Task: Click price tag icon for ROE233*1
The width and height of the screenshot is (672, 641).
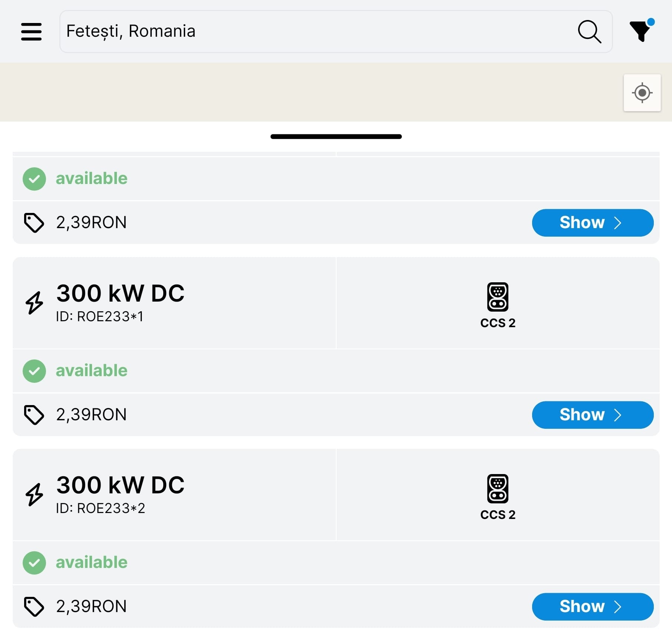Action: [34, 415]
